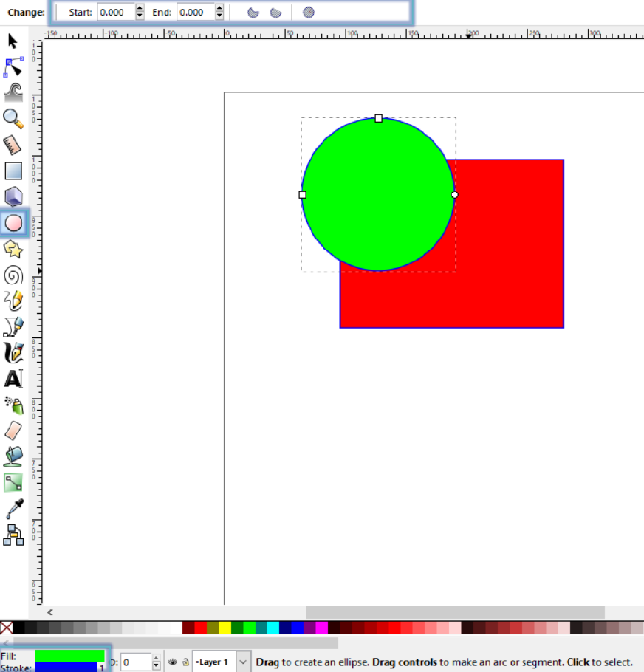Choose the Dropper color picker tool
Image resolution: width=644 pixels, height=672 pixels.
click(13, 509)
